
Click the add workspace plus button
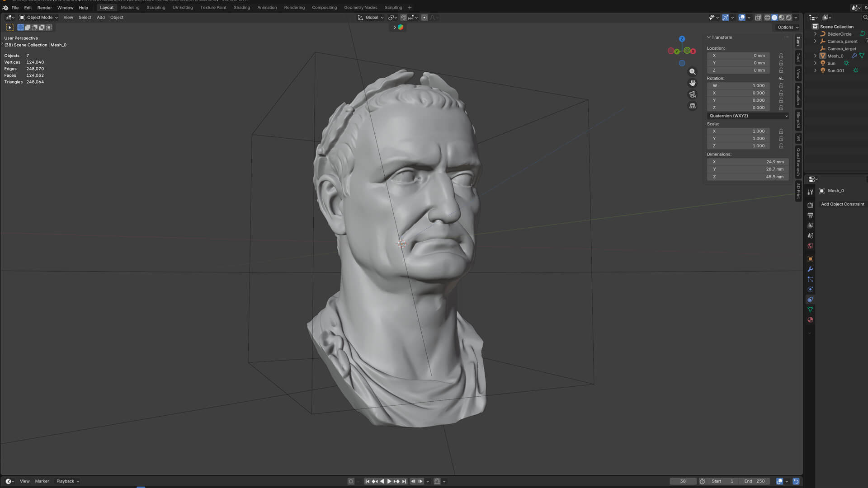click(410, 8)
